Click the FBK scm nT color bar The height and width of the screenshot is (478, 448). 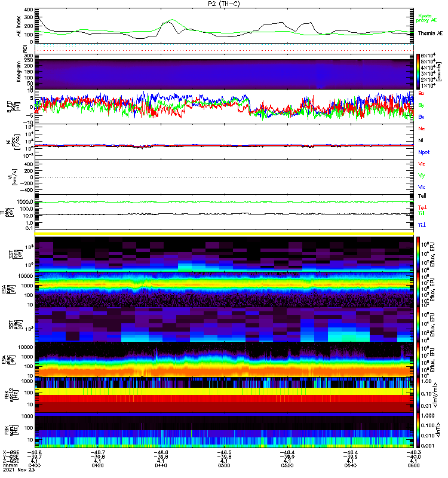[x=418, y=430]
